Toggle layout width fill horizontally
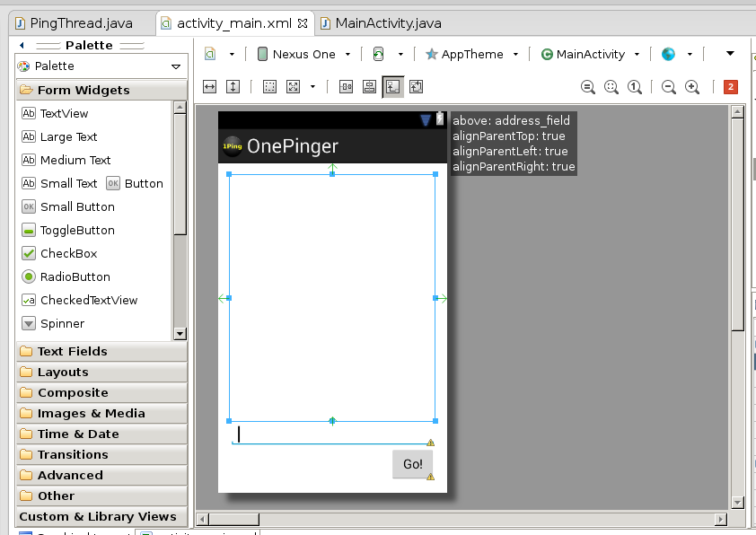This screenshot has width=756, height=535. pyautogui.click(x=210, y=87)
